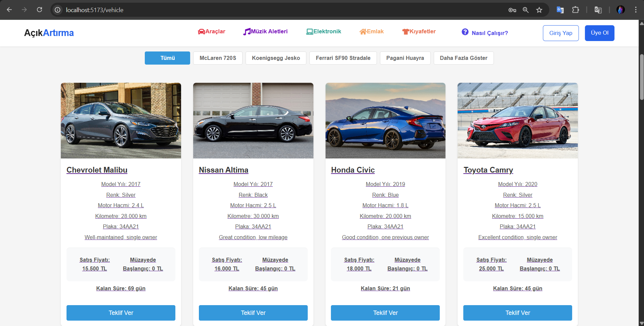The height and width of the screenshot is (326, 644).
Task: Click 'Good condition, one previous owner' text
Action: click(385, 237)
